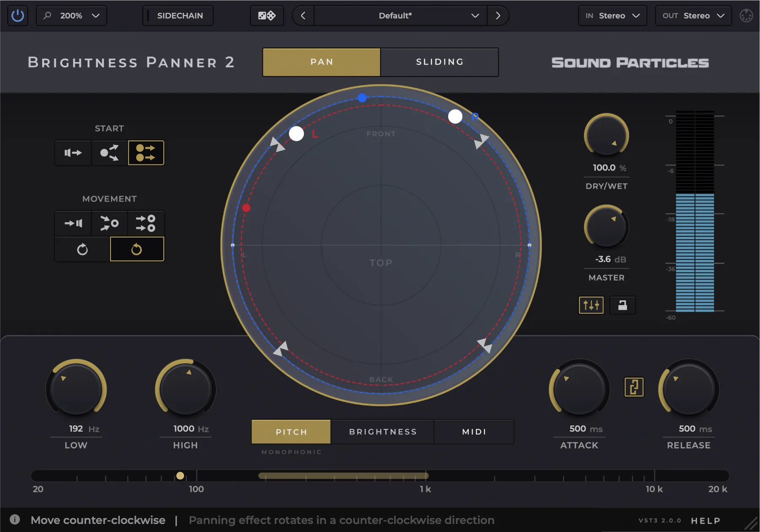Click the white R speaker dot on panner
This screenshot has height=532, width=760.
pyautogui.click(x=455, y=116)
